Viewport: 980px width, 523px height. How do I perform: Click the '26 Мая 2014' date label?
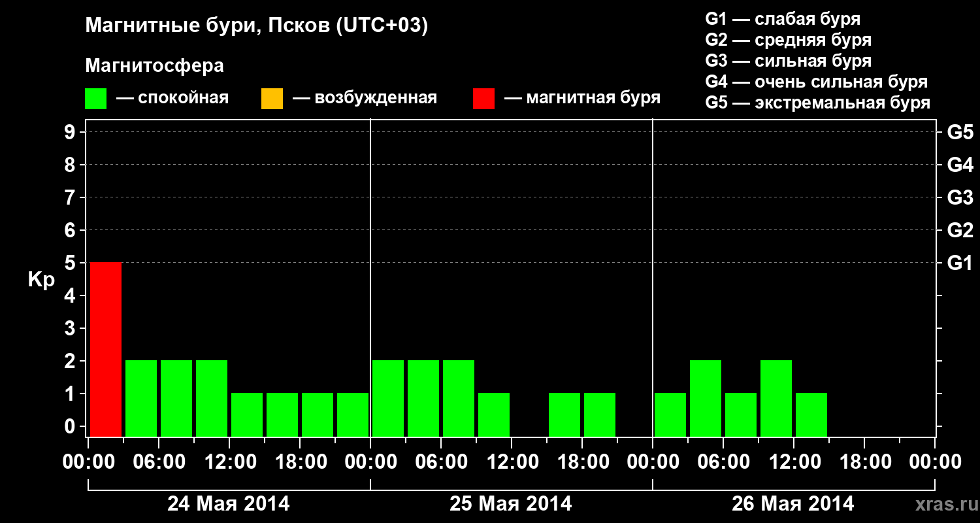click(792, 503)
